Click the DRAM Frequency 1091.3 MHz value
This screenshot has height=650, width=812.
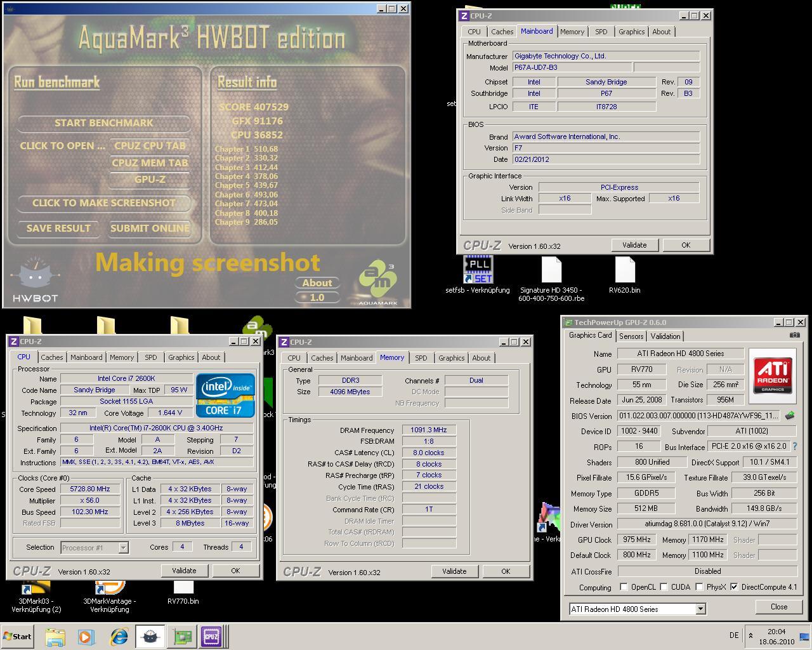click(x=429, y=430)
